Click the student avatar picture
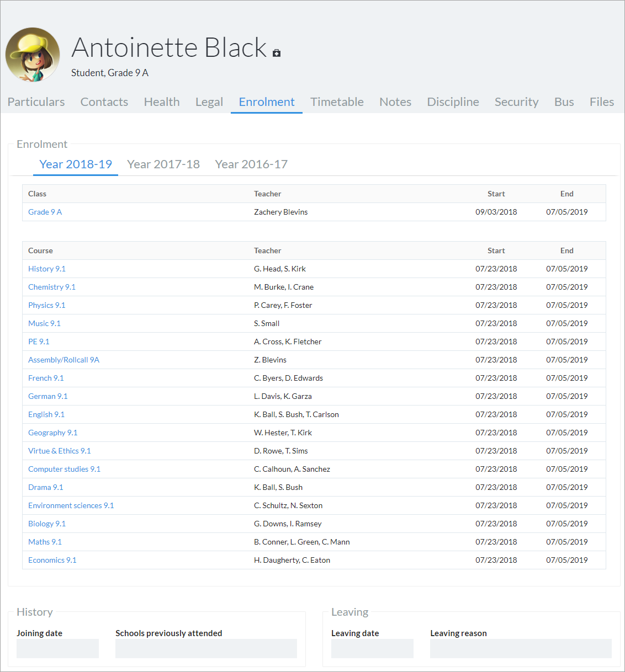This screenshot has width=625, height=672. coord(33,55)
